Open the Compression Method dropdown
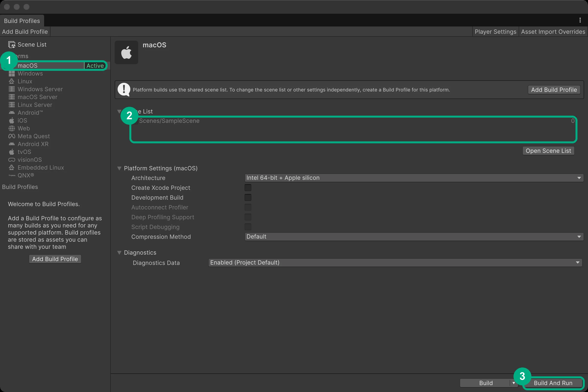Viewport: 588px width, 392px height. click(414, 236)
